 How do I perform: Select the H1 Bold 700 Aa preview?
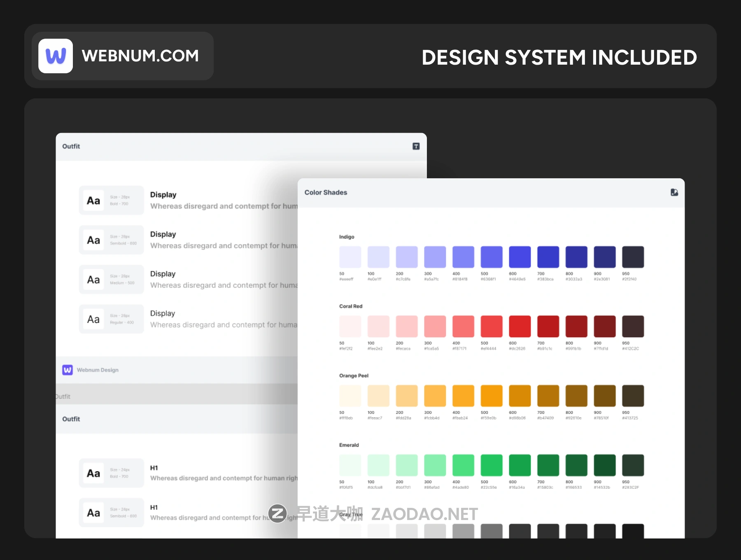point(93,473)
